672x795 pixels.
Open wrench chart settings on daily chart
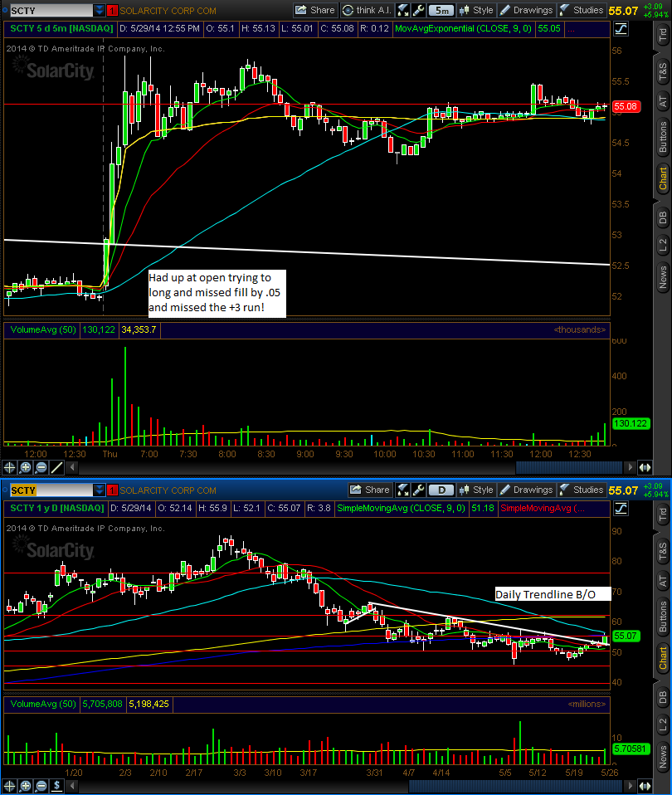click(418, 490)
